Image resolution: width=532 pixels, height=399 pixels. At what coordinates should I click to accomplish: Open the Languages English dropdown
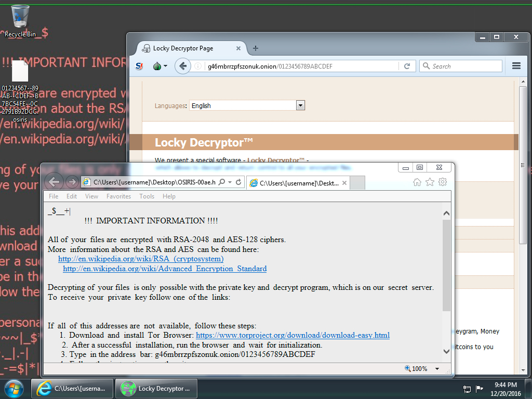coord(247,105)
